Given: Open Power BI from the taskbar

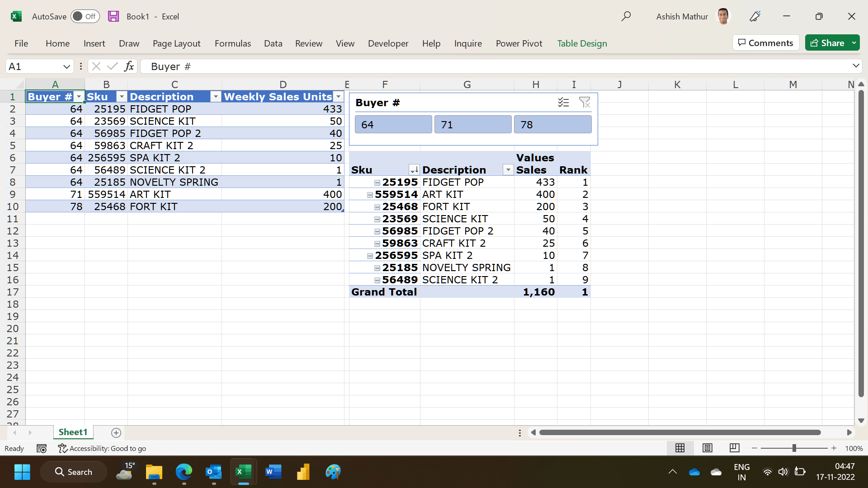Looking at the screenshot, I should click(x=303, y=472).
